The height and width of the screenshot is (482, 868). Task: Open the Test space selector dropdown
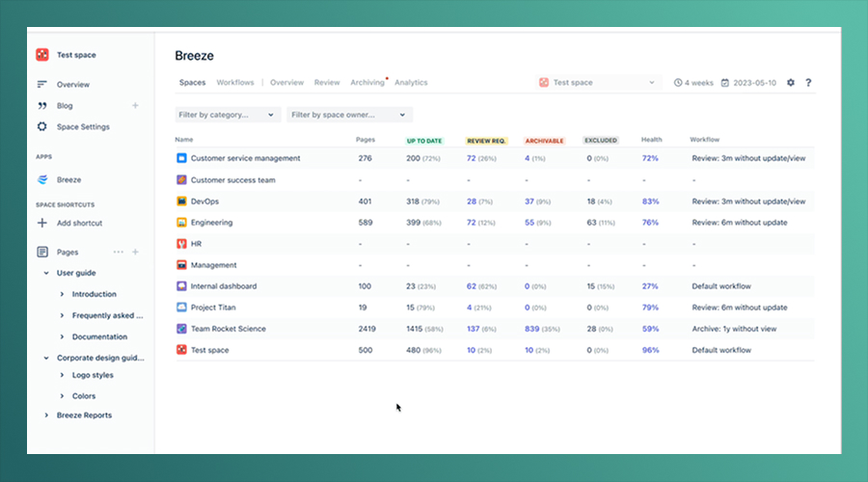598,83
